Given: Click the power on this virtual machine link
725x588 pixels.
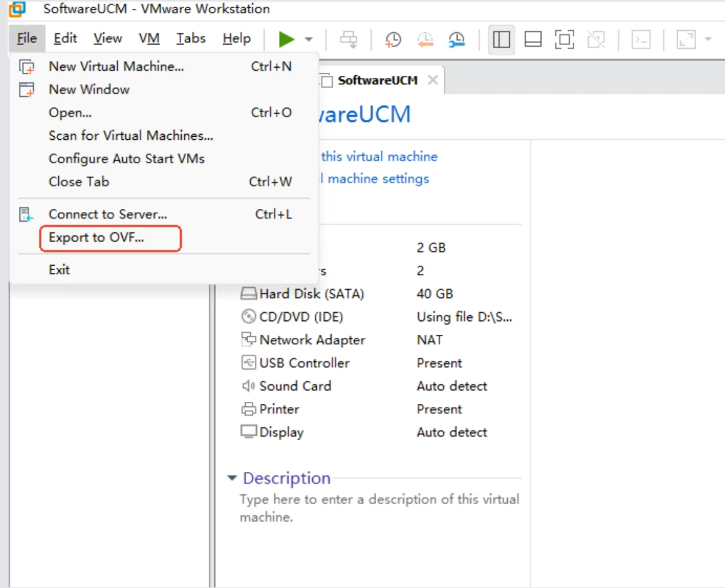Looking at the screenshot, I should [x=379, y=157].
